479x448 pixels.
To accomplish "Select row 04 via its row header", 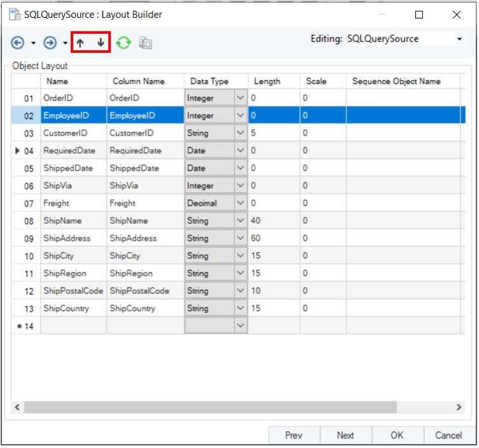I will (25, 151).
